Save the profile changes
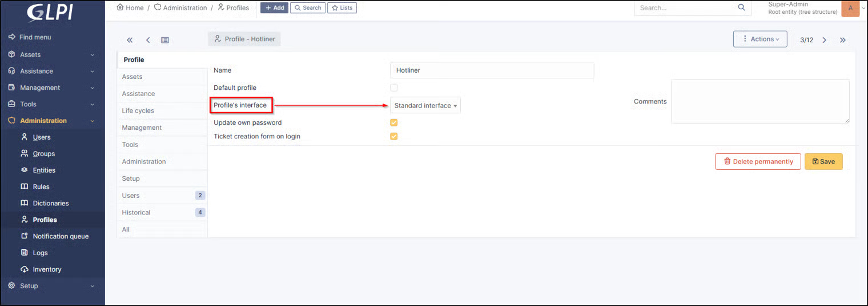The width and height of the screenshot is (868, 306). pyautogui.click(x=823, y=161)
